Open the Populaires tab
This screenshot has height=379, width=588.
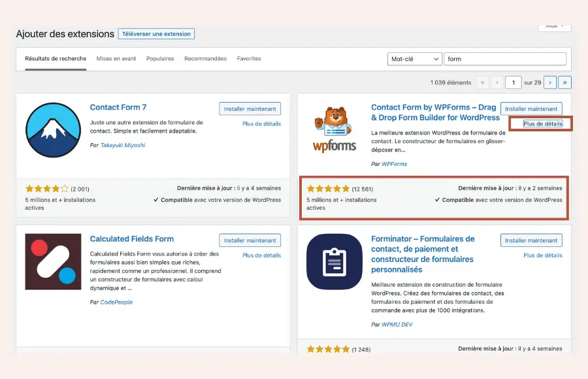160,59
